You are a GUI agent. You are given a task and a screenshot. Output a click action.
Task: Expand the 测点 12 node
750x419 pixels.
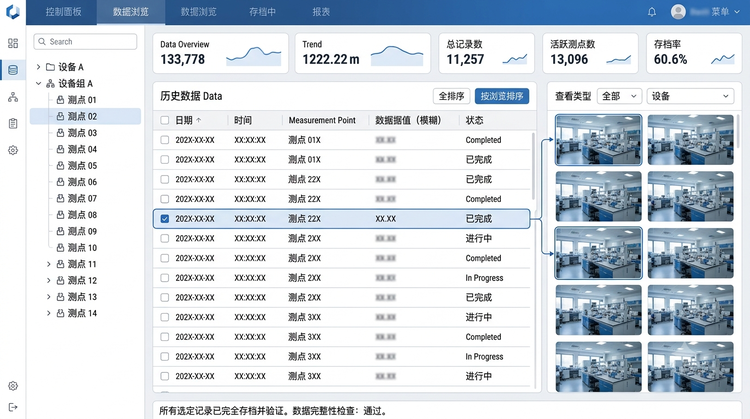(x=48, y=280)
